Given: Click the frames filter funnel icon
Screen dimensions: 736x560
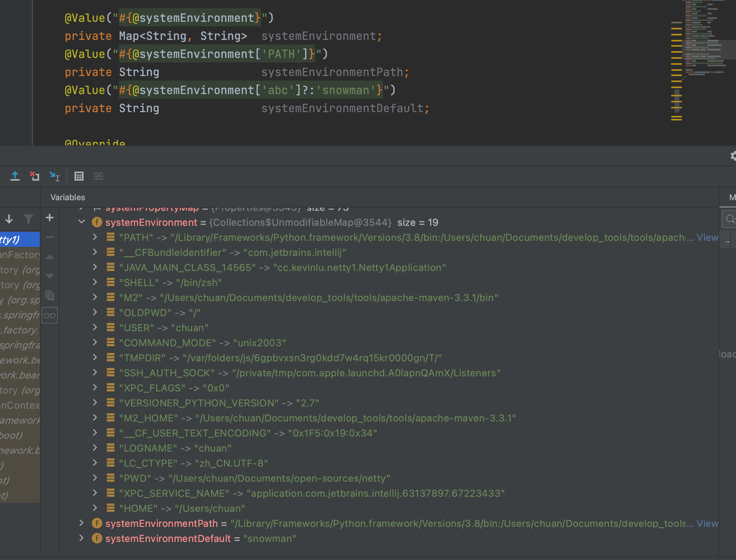Looking at the screenshot, I should 29,219.
